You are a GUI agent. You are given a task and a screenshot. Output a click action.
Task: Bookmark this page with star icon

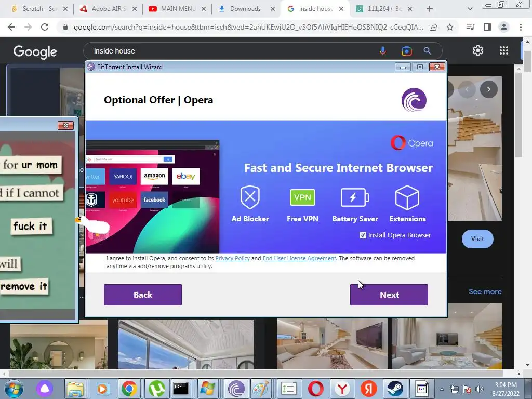450,27
